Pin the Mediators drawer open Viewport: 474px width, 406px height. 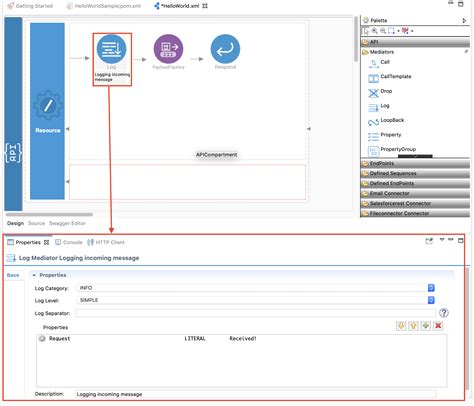[466, 52]
